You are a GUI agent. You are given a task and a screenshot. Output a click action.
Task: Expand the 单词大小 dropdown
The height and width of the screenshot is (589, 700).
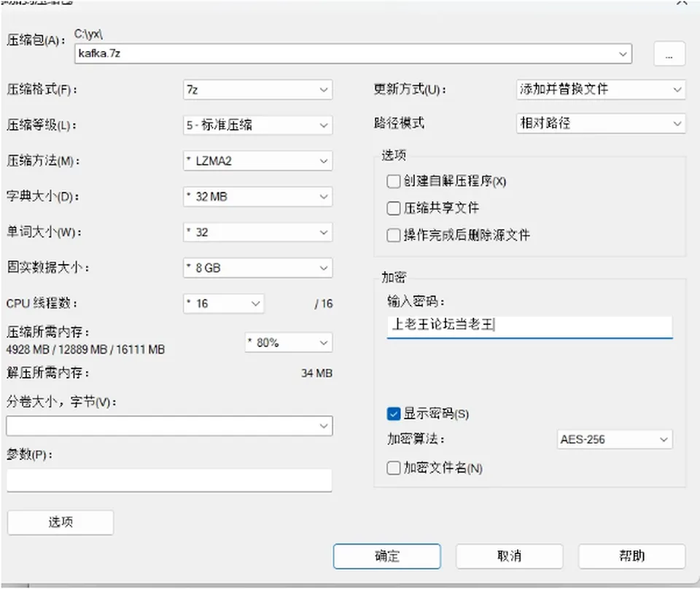coord(257,232)
